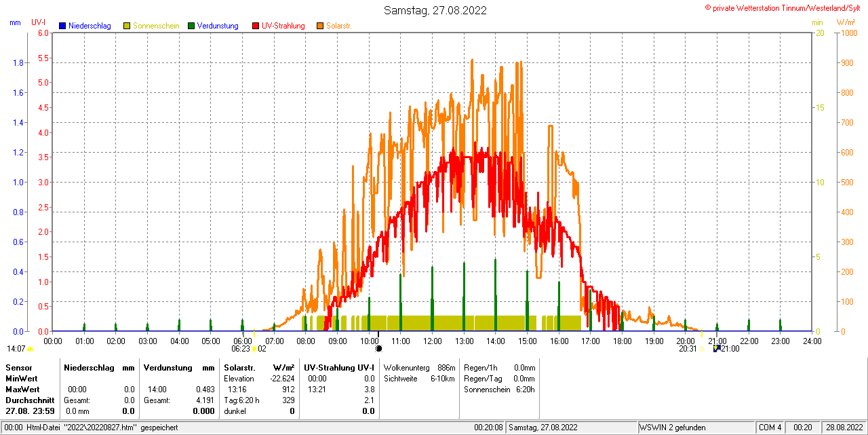
Task: Click the orange Solarstr. legend swatch
Action: (x=320, y=26)
